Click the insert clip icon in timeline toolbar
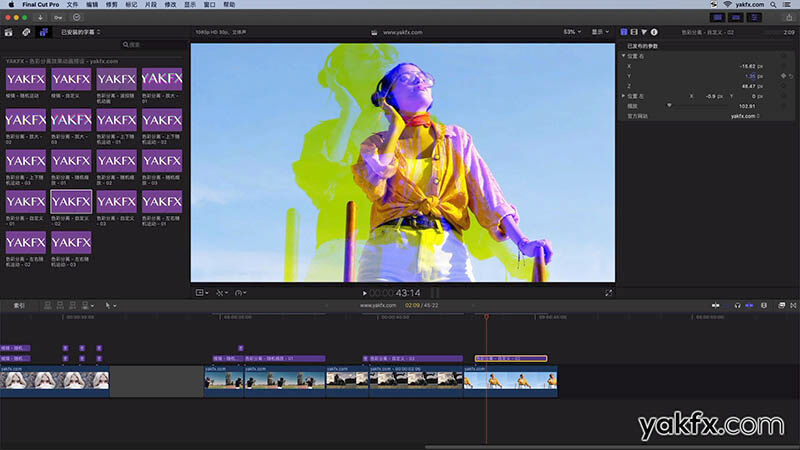 click(60, 306)
